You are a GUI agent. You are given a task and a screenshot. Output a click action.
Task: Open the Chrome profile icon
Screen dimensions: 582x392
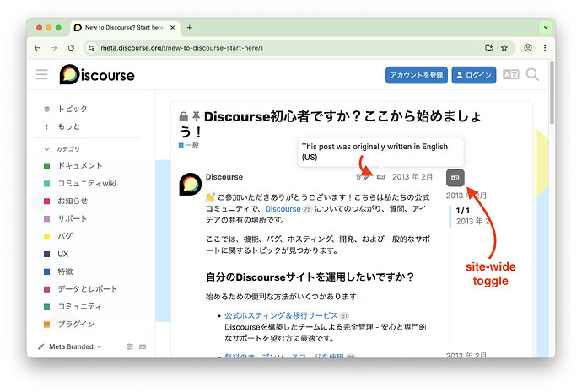click(528, 48)
